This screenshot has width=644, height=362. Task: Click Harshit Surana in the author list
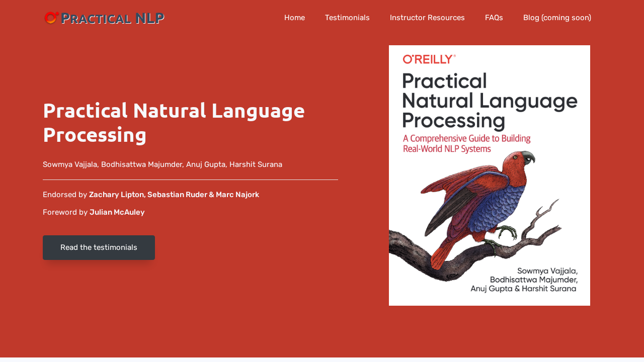(x=256, y=164)
